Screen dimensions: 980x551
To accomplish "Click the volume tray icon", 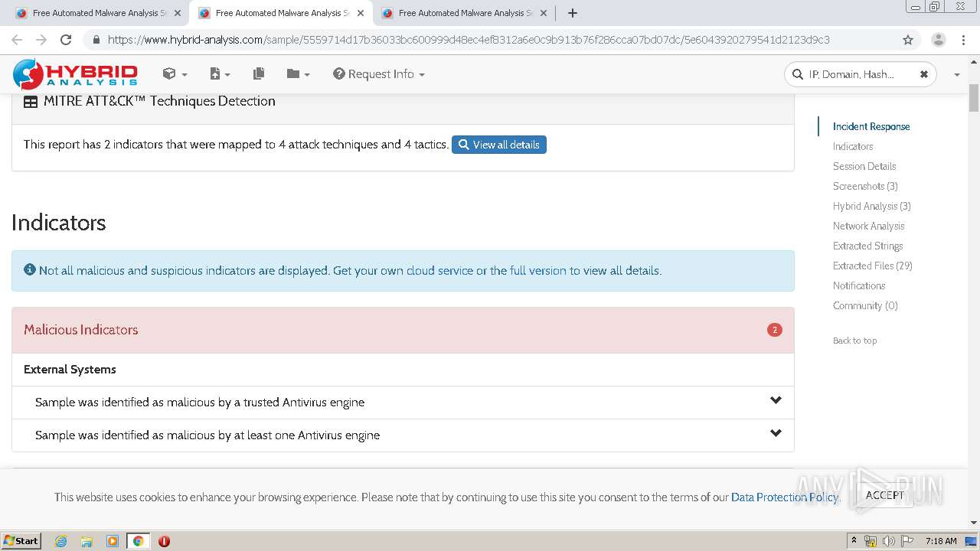I will pos(889,541).
